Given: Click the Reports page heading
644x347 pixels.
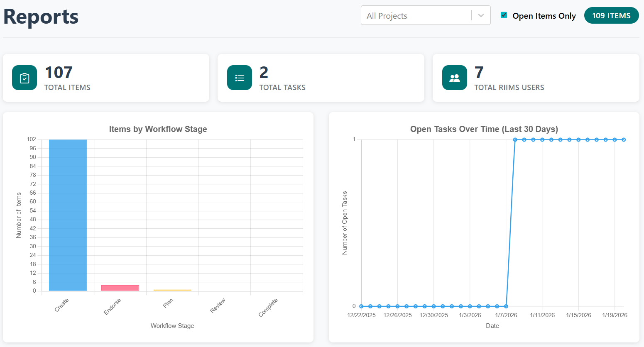Looking at the screenshot, I should (x=40, y=17).
